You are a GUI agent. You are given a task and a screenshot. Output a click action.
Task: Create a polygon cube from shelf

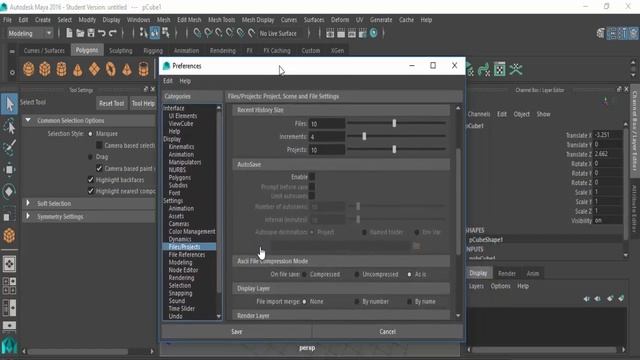pyautogui.click(x=45, y=69)
